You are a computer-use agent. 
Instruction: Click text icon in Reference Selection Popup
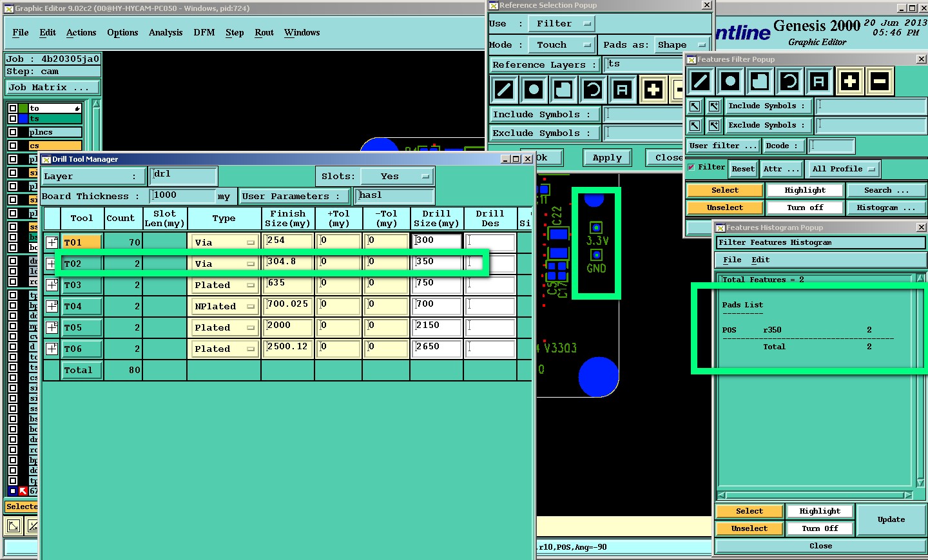pyautogui.click(x=623, y=90)
